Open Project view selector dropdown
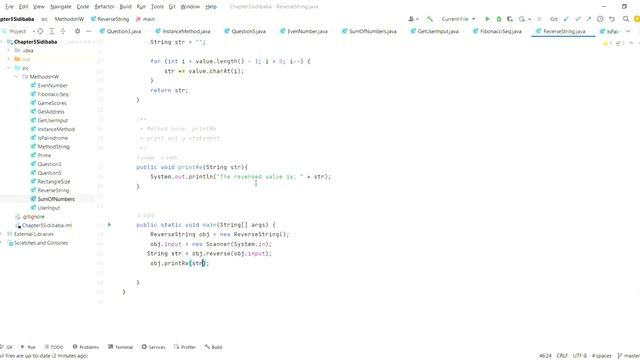Image resolution: width=640 pixels, height=360 pixels. click(18, 31)
